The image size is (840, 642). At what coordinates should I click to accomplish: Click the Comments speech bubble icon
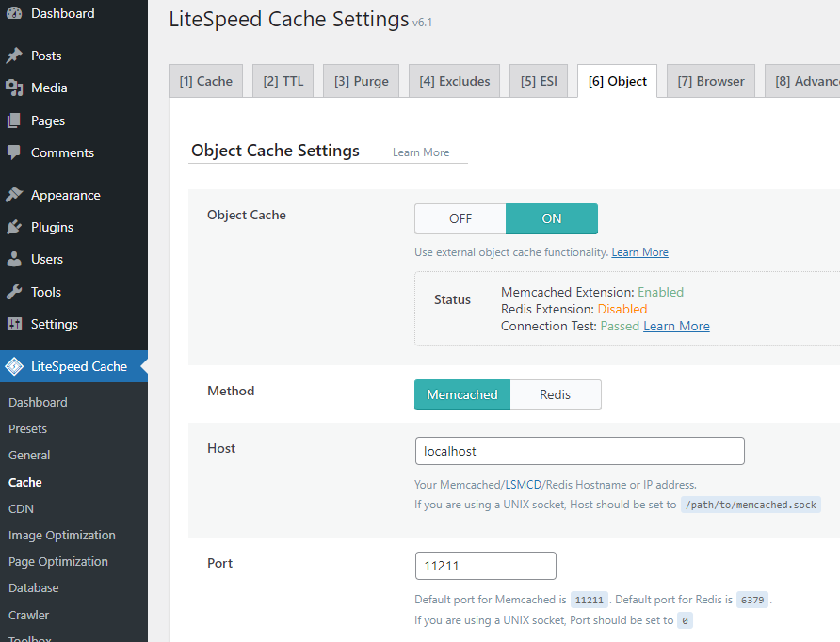pyautogui.click(x=14, y=152)
